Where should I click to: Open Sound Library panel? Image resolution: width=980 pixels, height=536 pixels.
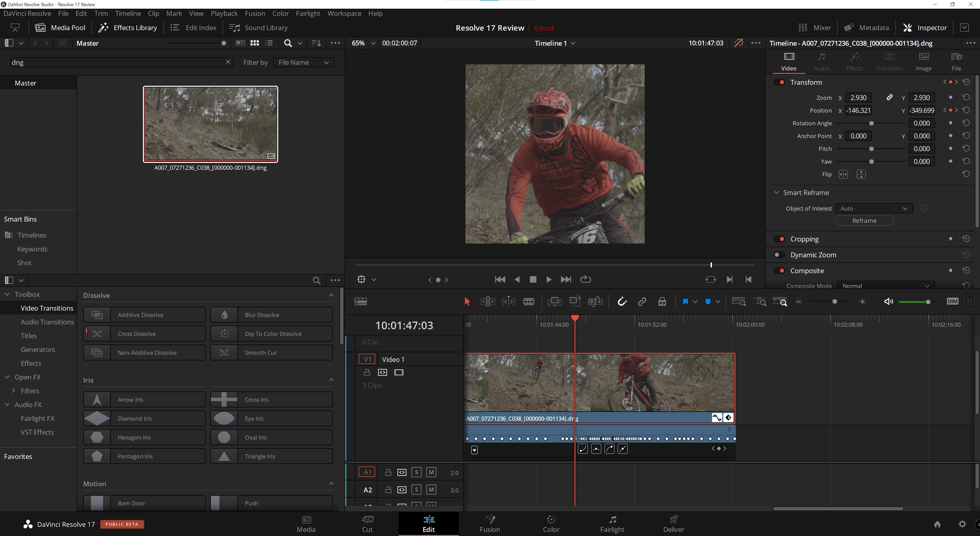258,28
